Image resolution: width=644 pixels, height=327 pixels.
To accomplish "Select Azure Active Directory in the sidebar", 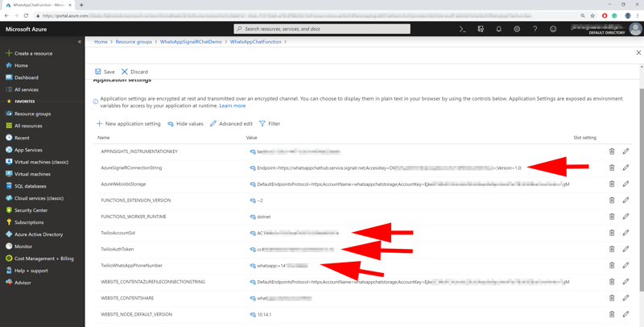I will 38,234.
